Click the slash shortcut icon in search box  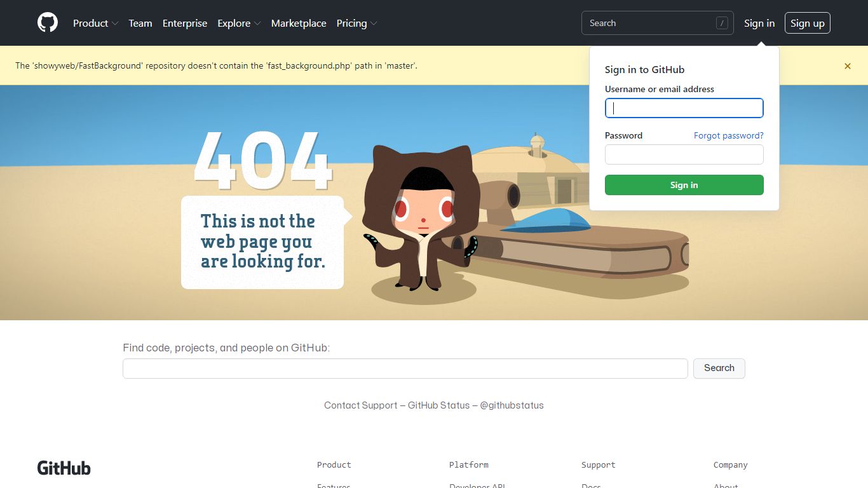tap(722, 23)
